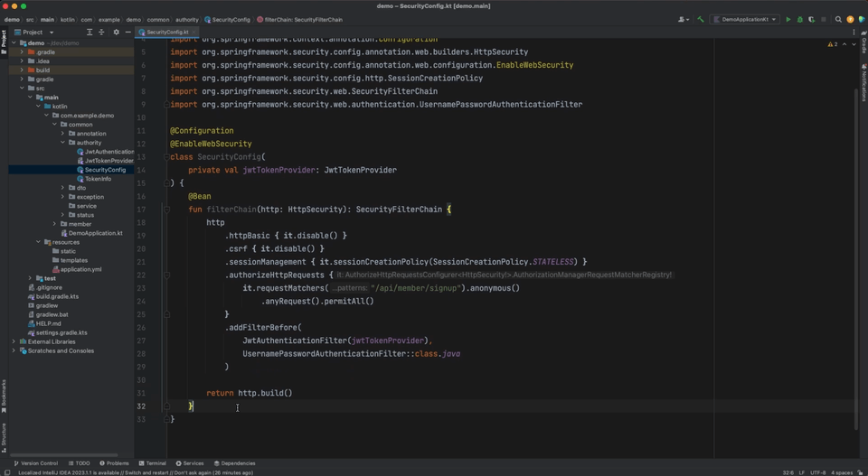Screen dimensions: 868x476
Task: Open Search Everywhere magnifier icon
Action: tap(838, 19)
